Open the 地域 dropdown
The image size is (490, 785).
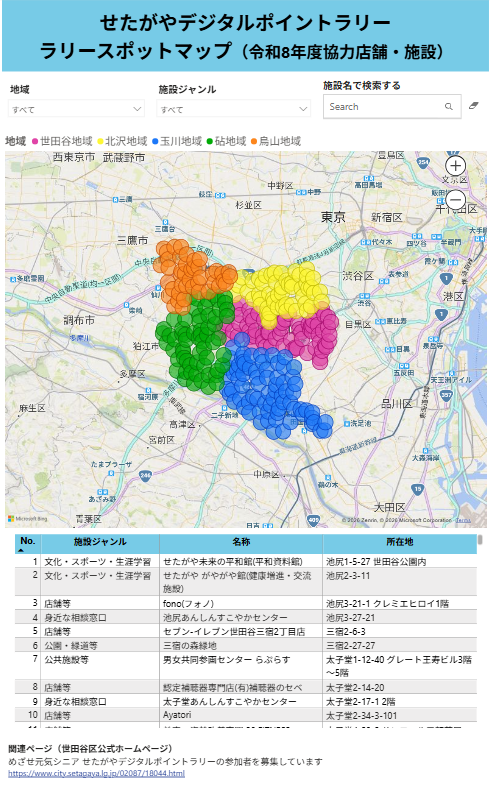tap(76, 109)
